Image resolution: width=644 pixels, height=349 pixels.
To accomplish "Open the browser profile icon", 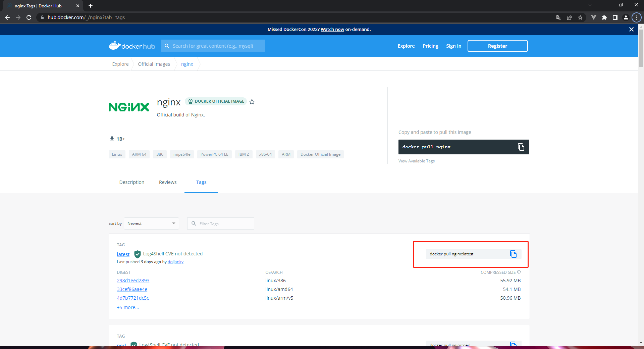I will click(626, 17).
